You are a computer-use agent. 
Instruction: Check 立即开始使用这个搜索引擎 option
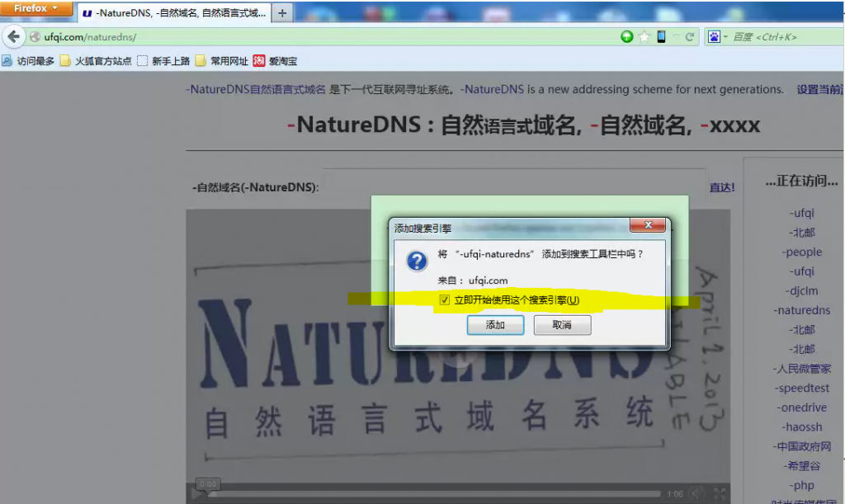446,300
